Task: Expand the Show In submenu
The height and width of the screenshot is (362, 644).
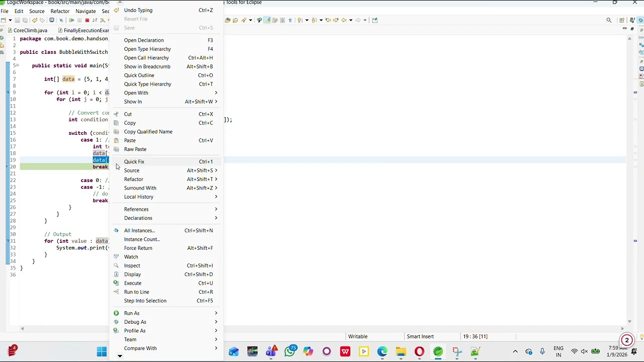Action: [x=167, y=102]
